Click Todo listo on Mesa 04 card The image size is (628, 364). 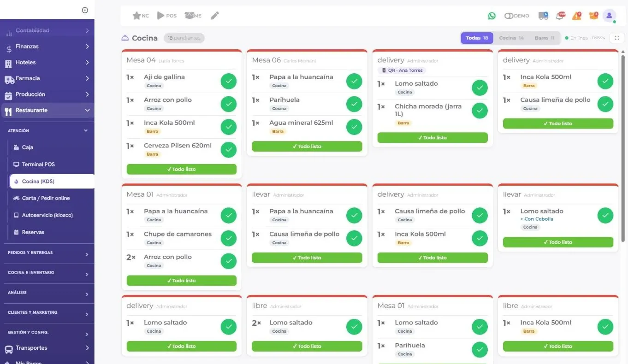[x=182, y=169]
